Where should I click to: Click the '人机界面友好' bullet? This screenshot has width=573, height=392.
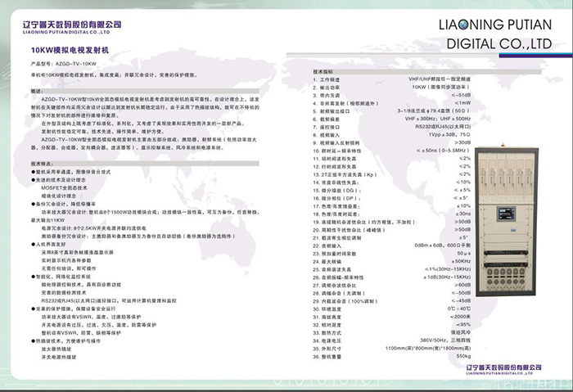[48, 244]
